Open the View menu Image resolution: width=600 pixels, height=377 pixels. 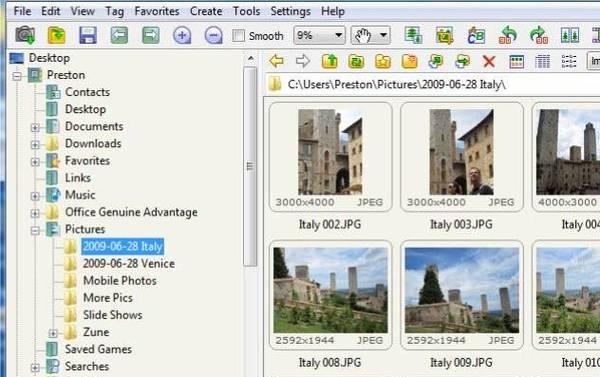(82, 11)
